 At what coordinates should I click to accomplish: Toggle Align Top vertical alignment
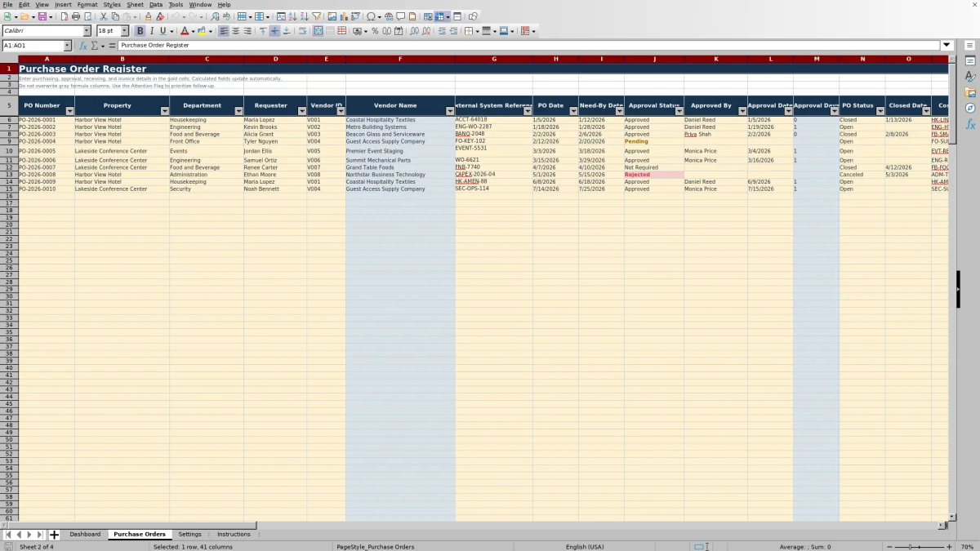coord(262,31)
